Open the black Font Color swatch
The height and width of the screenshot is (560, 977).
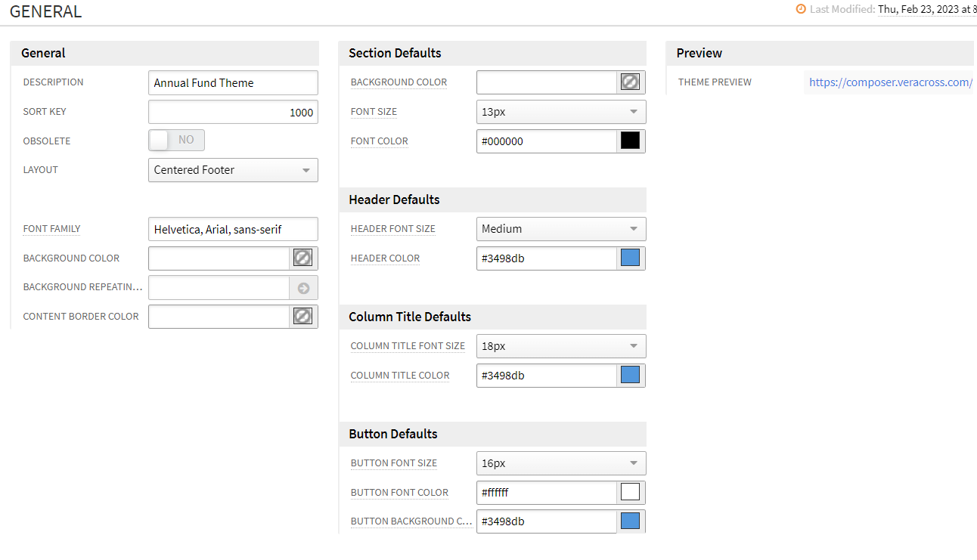point(630,141)
